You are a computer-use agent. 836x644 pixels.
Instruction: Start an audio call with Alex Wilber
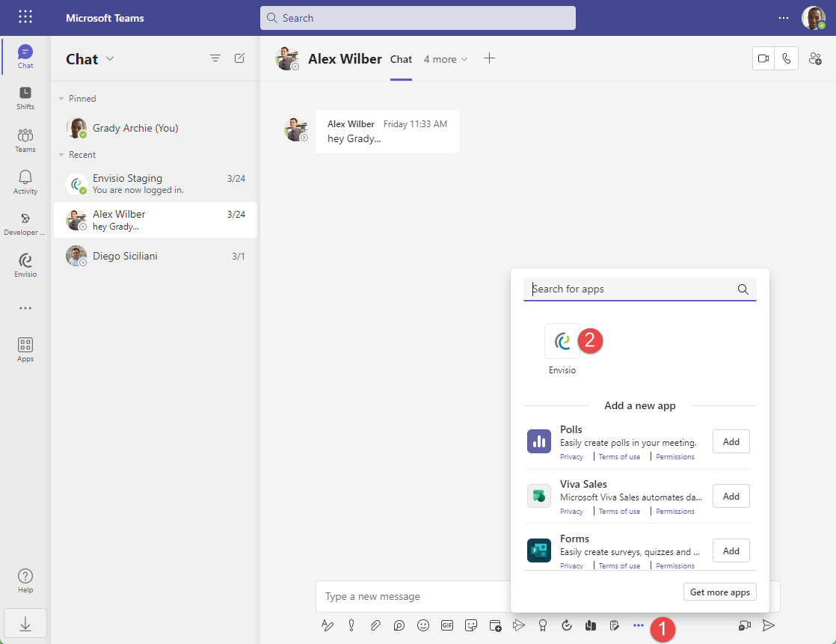787,58
